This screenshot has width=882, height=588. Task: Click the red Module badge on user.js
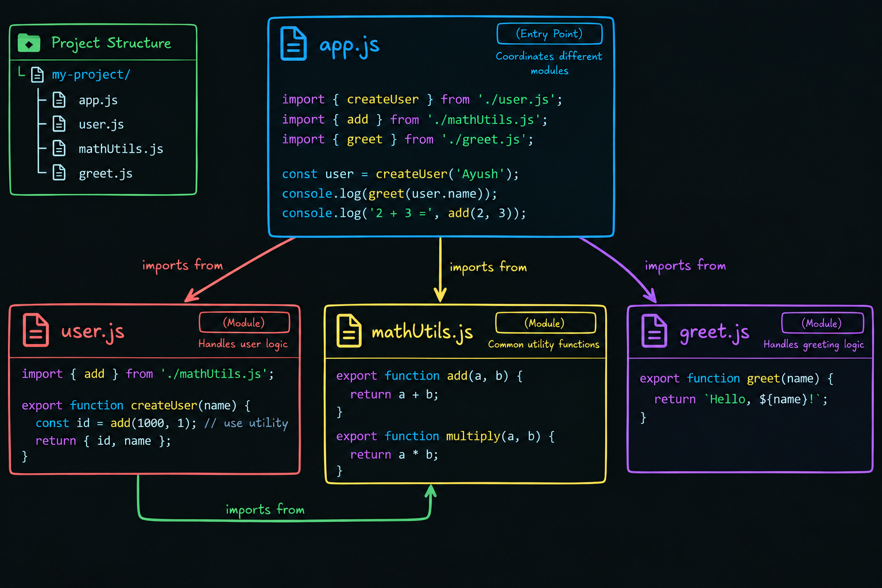(244, 323)
